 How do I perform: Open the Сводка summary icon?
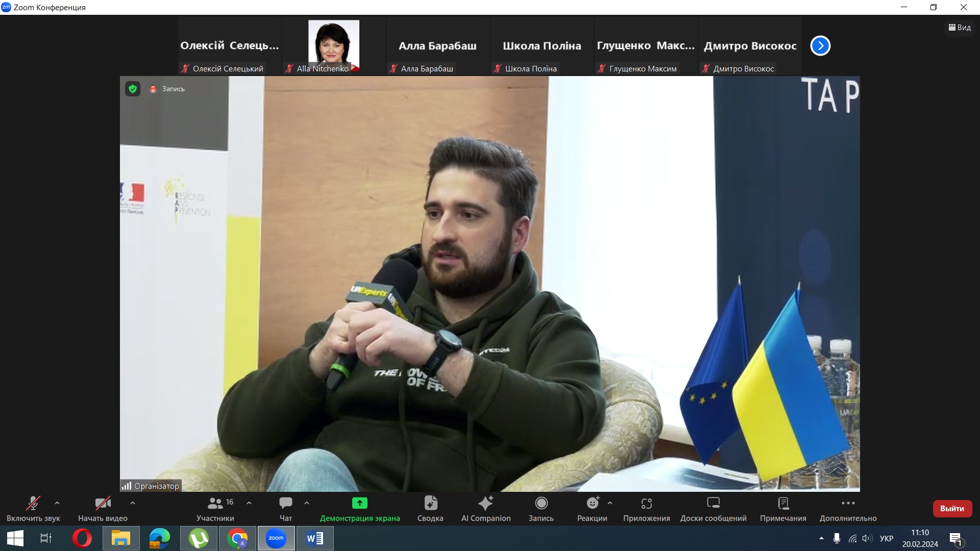point(430,509)
